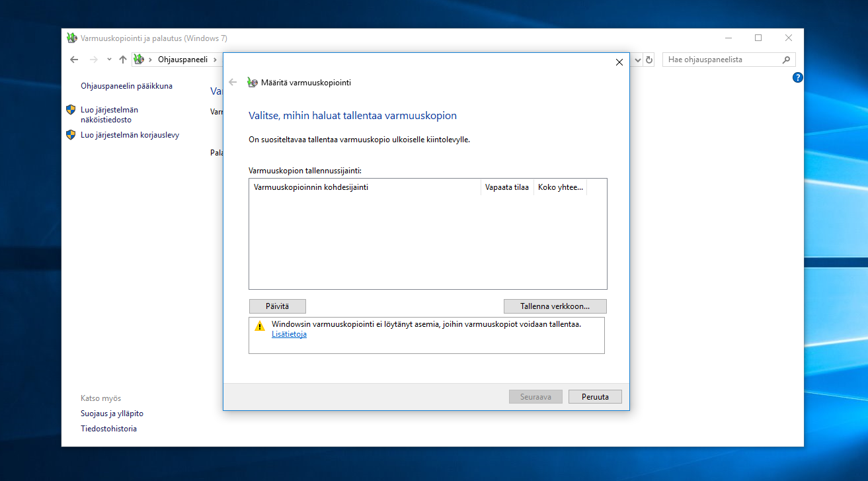Image resolution: width=868 pixels, height=481 pixels.
Task: Open Ohjauspaneelin pääikkuna in the main window
Action: coord(126,86)
